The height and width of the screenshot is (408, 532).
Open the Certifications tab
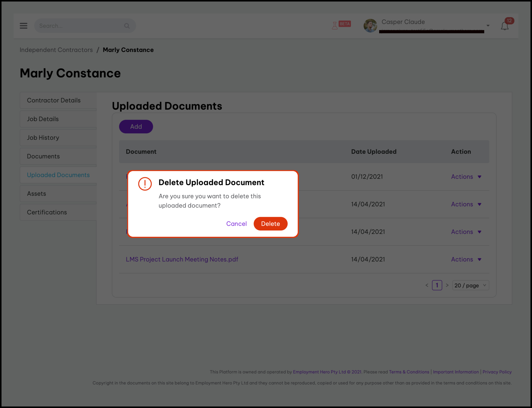(x=47, y=212)
